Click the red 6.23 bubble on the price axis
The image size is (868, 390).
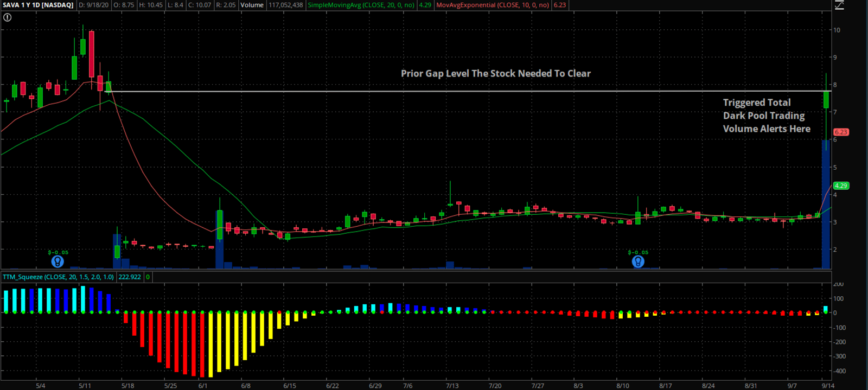(x=841, y=132)
